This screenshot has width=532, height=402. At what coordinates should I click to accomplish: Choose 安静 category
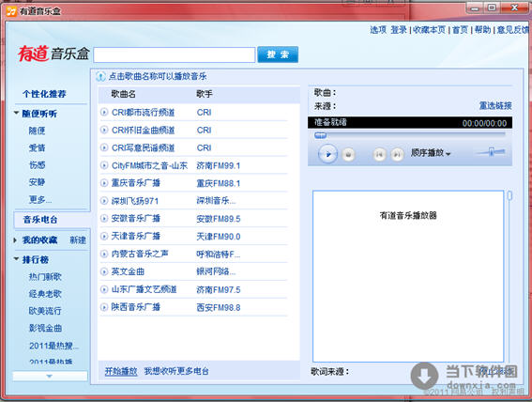pyautogui.click(x=37, y=182)
